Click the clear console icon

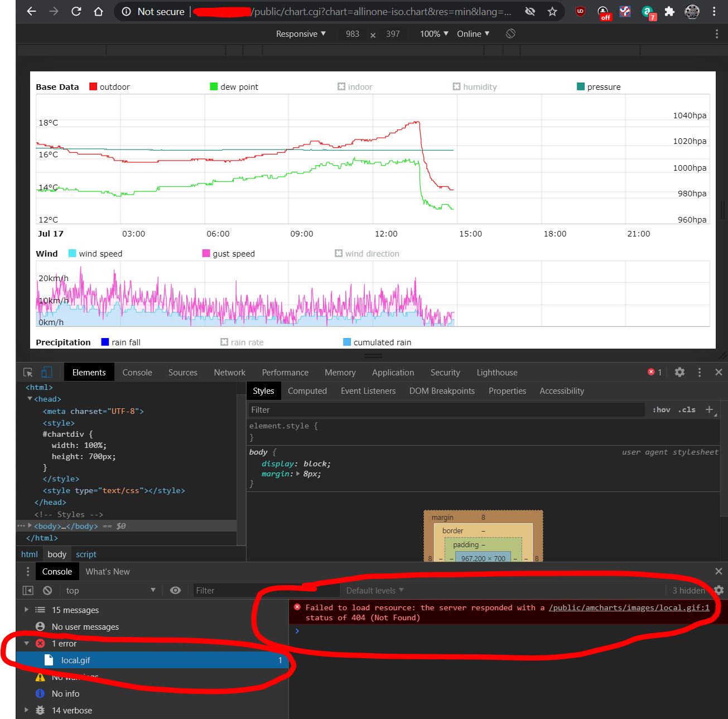click(x=47, y=590)
